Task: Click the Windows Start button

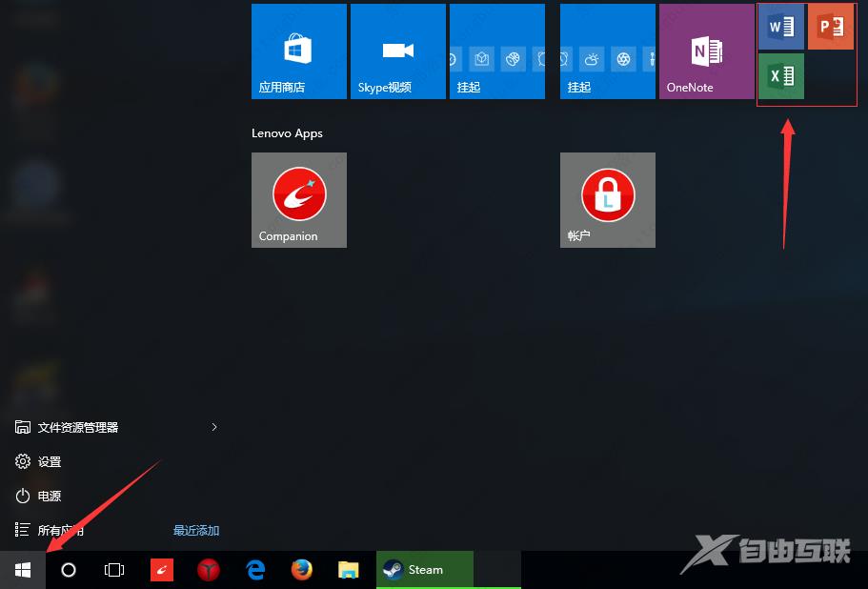Action: tap(23, 570)
